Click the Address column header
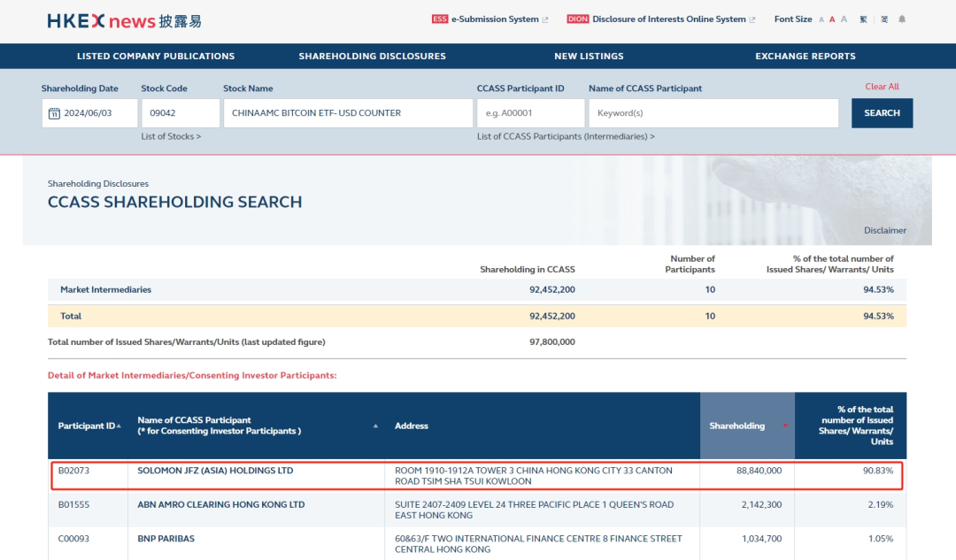This screenshot has width=956, height=560. pos(412,426)
